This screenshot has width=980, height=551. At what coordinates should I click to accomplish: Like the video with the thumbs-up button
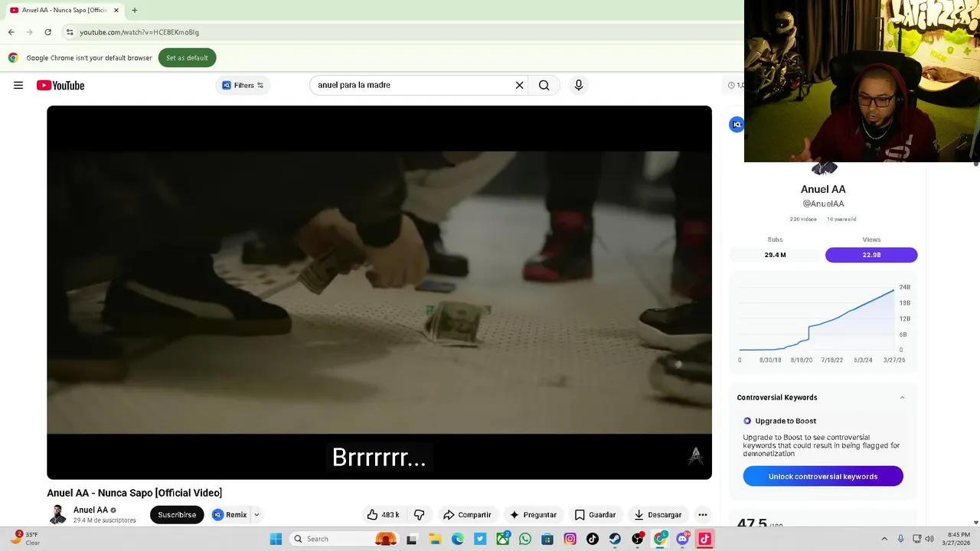[384, 514]
